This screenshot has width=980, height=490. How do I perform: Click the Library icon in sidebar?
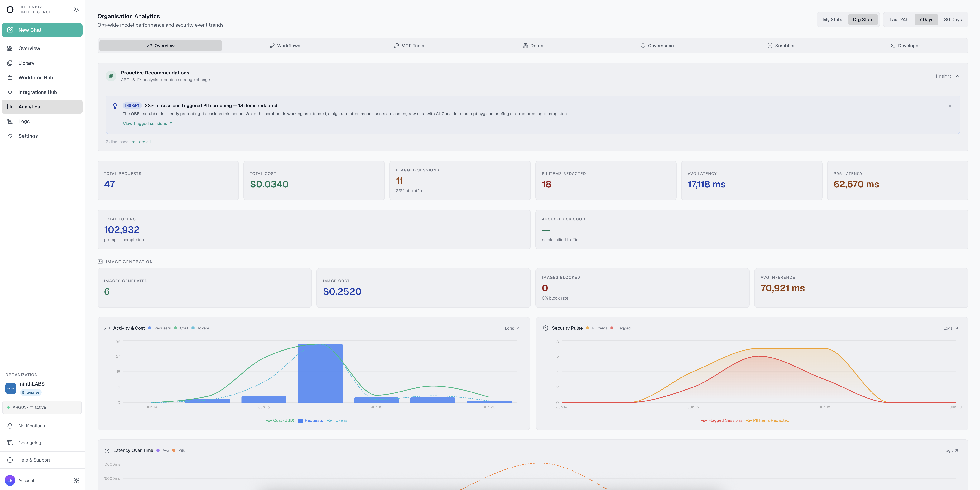click(x=10, y=63)
